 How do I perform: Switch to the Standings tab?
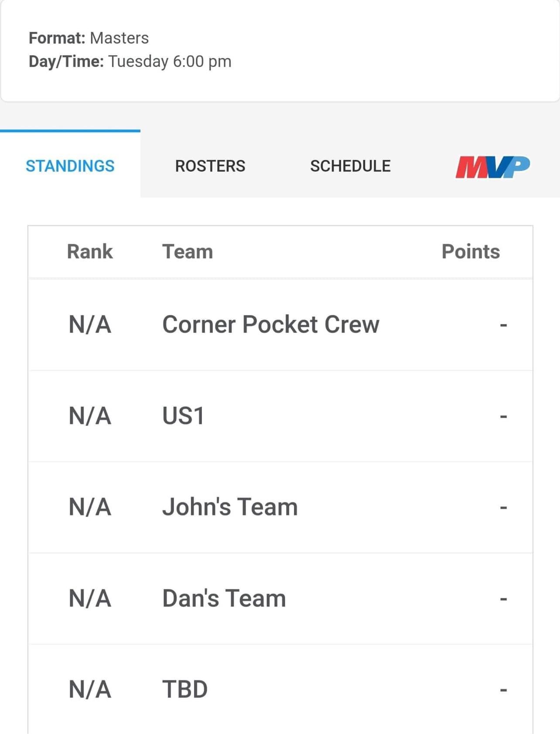(x=70, y=166)
